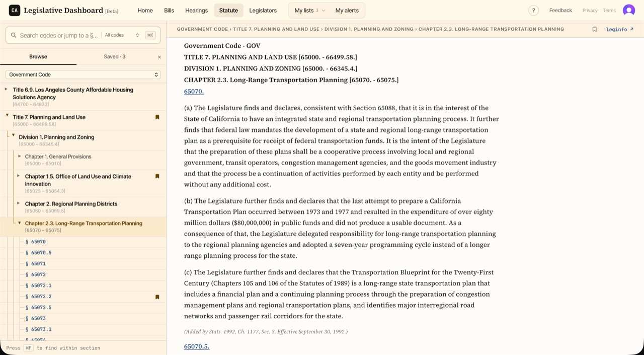Open the help question mark icon

click(x=534, y=10)
